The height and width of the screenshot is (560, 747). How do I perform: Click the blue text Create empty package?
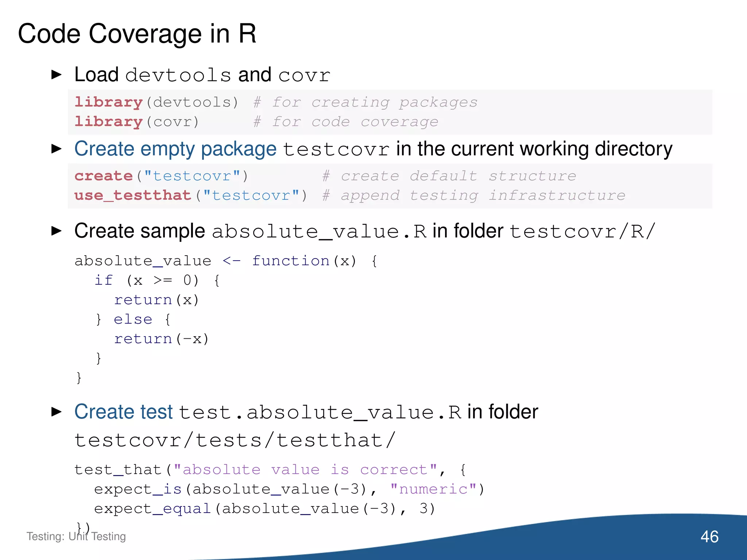point(175,149)
